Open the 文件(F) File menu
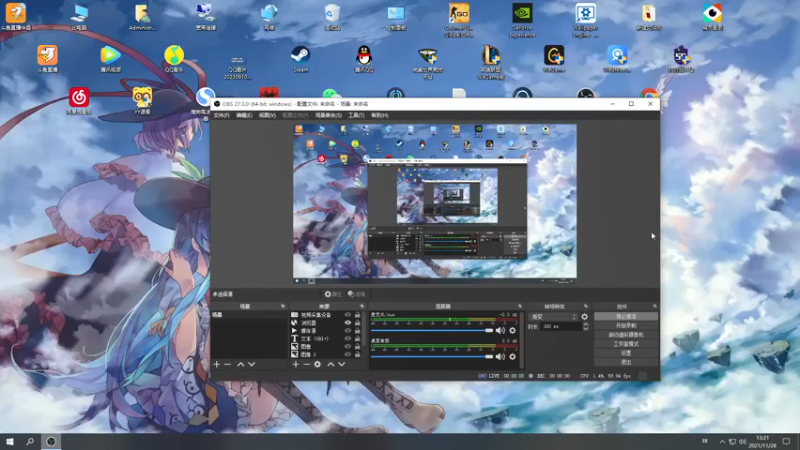The image size is (800, 450). [221, 115]
